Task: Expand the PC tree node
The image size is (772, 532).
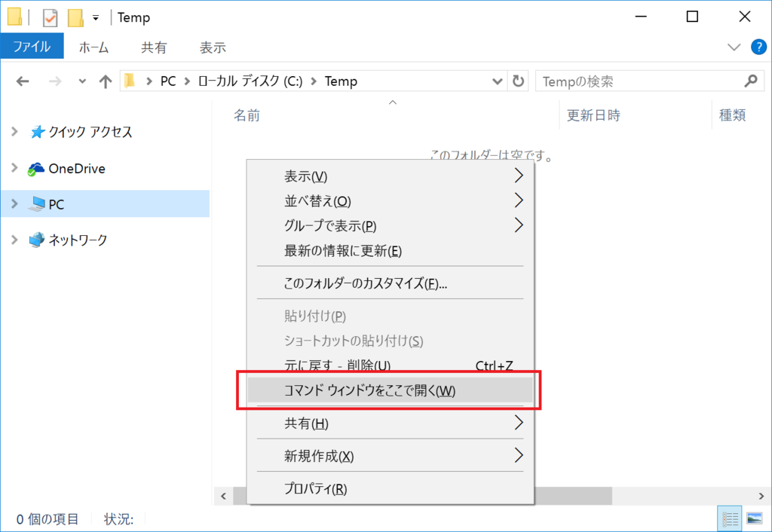Action: [x=14, y=203]
